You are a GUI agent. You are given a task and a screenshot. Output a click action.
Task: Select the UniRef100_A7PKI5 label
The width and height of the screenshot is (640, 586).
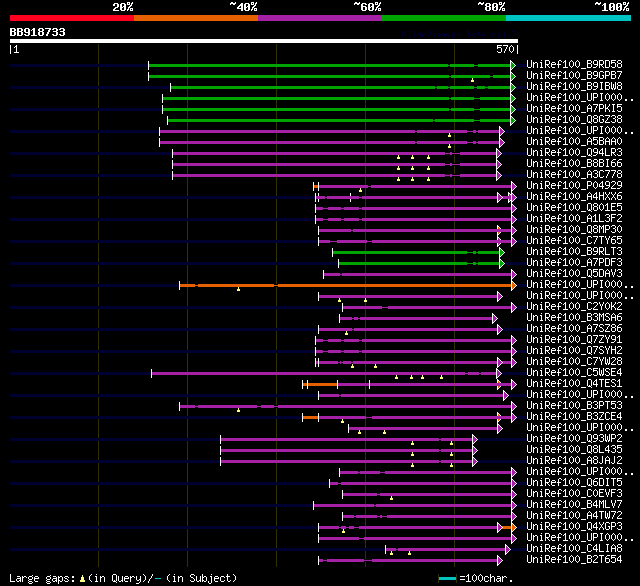[x=574, y=109]
